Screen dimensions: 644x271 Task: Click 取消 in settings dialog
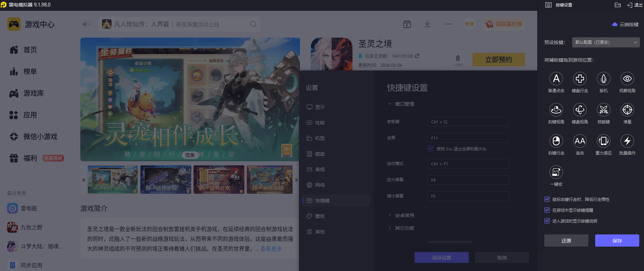[x=502, y=258]
